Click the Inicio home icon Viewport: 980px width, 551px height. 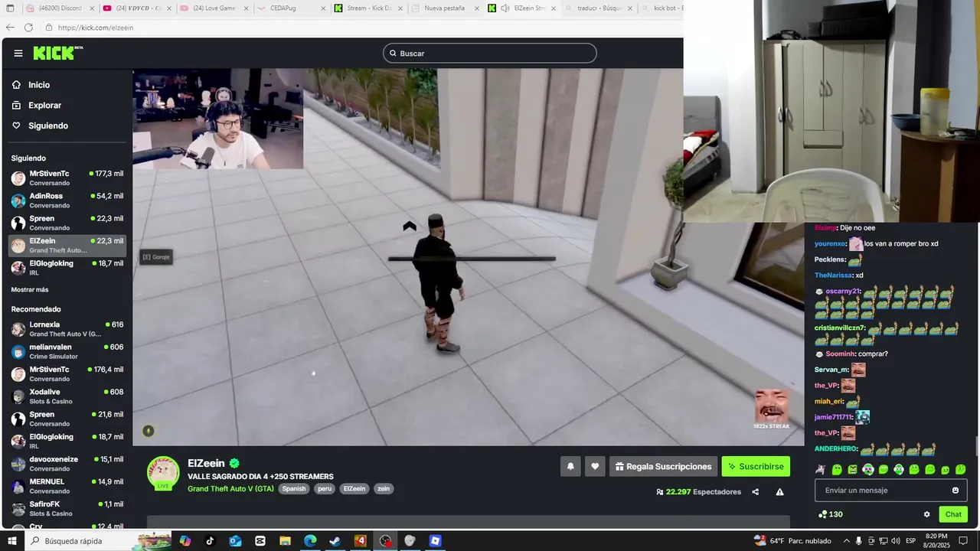(17, 85)
